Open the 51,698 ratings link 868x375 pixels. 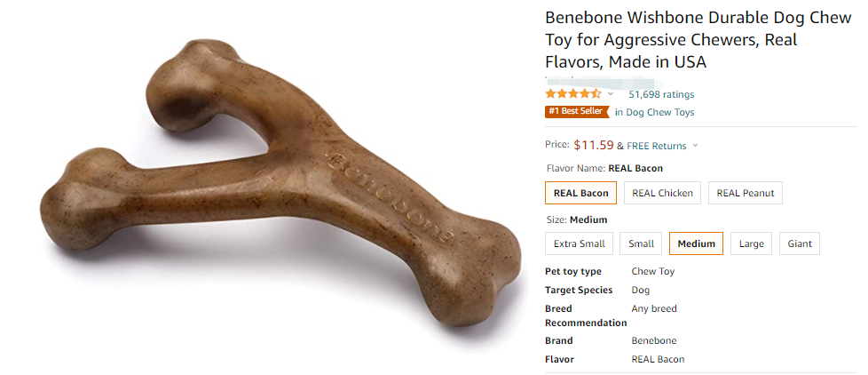(x=661, y=94)
